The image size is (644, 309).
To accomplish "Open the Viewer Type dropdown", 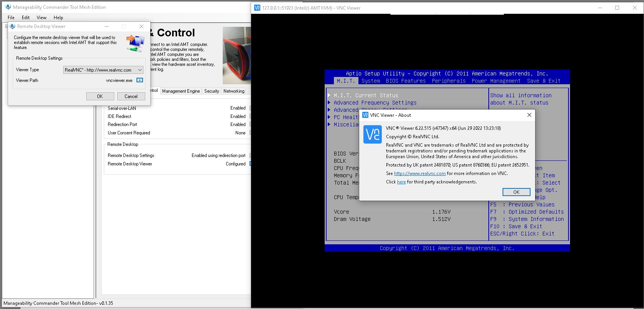I will [x=103, y=70].
